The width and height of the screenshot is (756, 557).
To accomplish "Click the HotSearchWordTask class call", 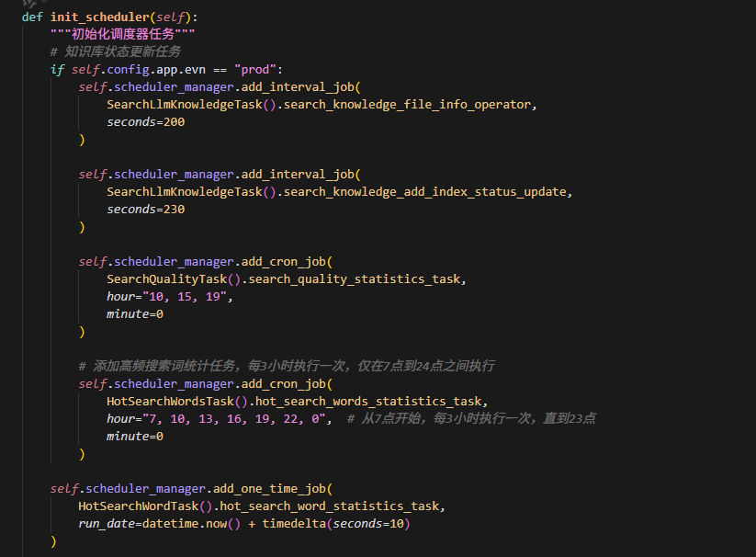I will [x=145, y=506].
